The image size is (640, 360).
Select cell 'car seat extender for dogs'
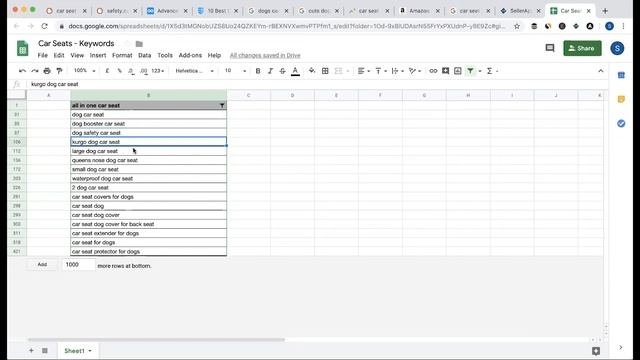pyautogui.click(x=148, y=233)
